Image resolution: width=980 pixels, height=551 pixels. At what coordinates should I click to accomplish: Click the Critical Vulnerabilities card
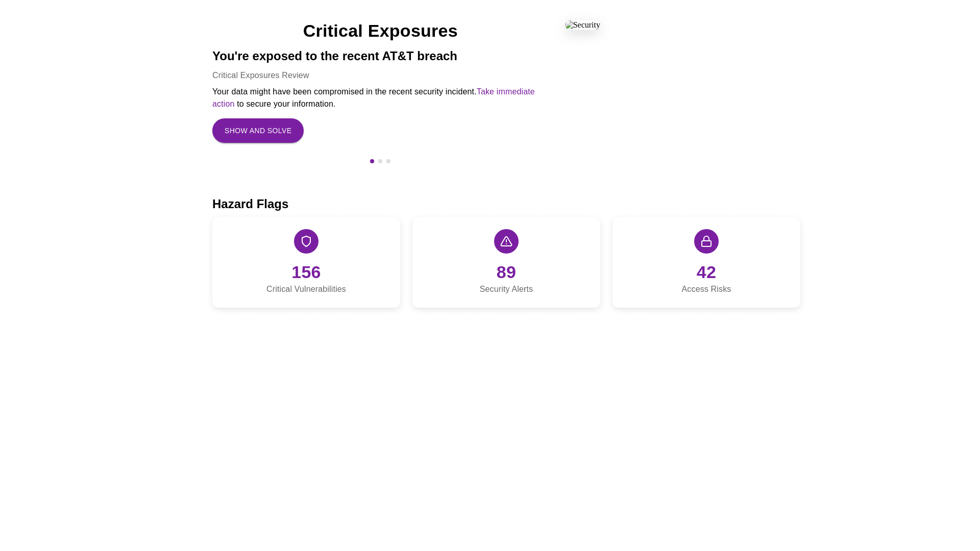tap(306, 262)
